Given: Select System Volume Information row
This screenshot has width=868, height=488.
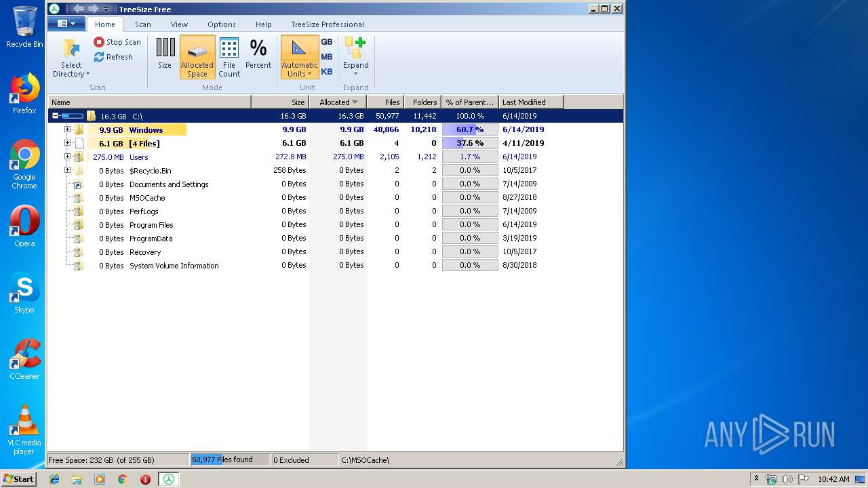Looking at the screenshot, I should pos(335,265).
